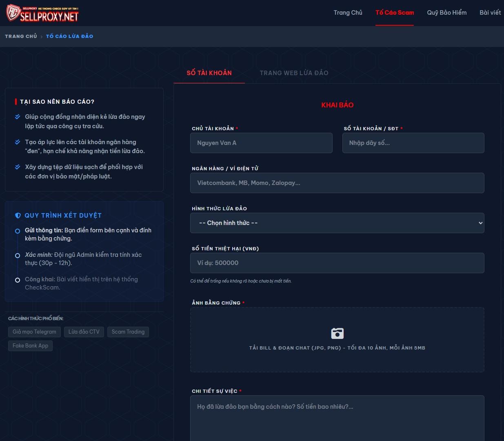Click the Số Tiền Thiệt Hại field

click(337, 263)
